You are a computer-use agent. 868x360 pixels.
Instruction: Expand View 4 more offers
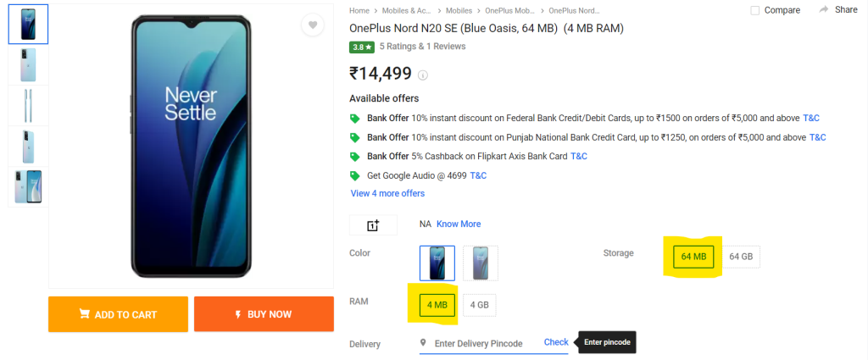click(387, 193)
